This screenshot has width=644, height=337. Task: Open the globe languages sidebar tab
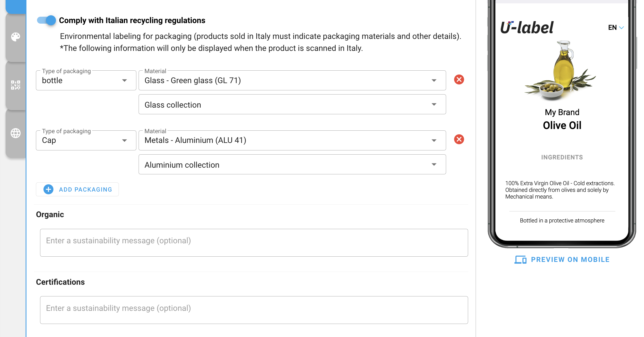point(16,133)
